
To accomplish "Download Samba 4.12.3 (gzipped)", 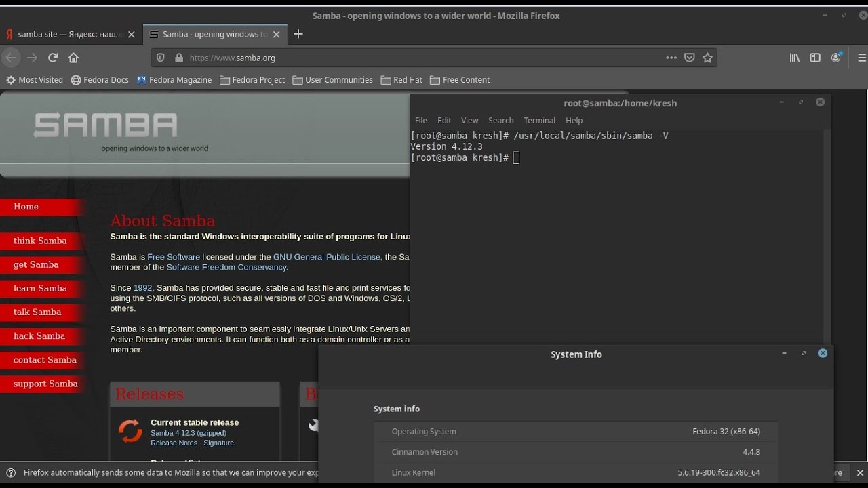I will (189, 433).
